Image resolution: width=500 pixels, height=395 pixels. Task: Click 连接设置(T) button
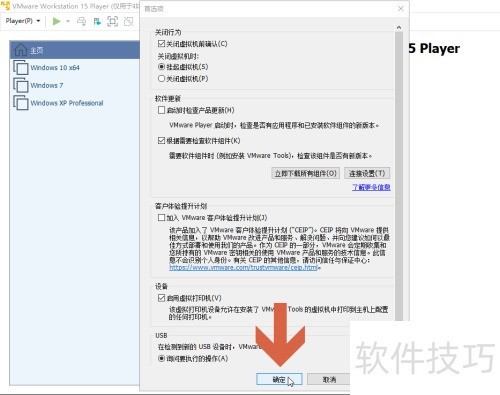[x=367, y=173]
